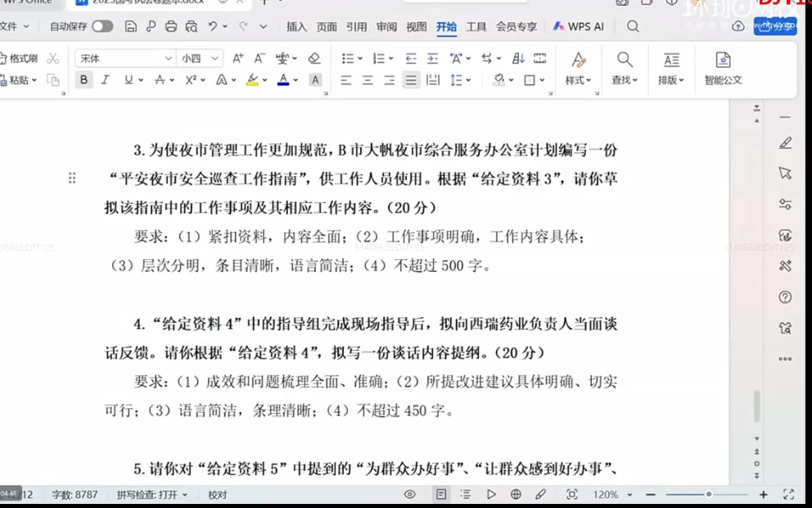Switch to page layout view in status bar
This screenshot has width=812, height=508.
(441, 495)
